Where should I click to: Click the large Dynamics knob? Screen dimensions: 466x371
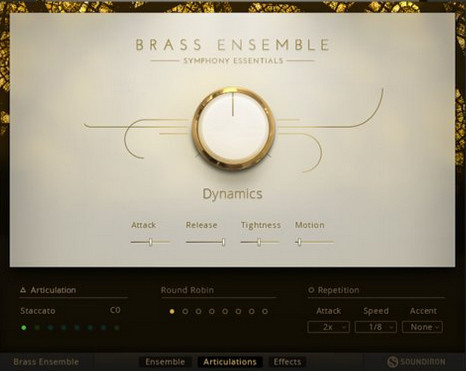pyautogui.click(x=233, y=129)
